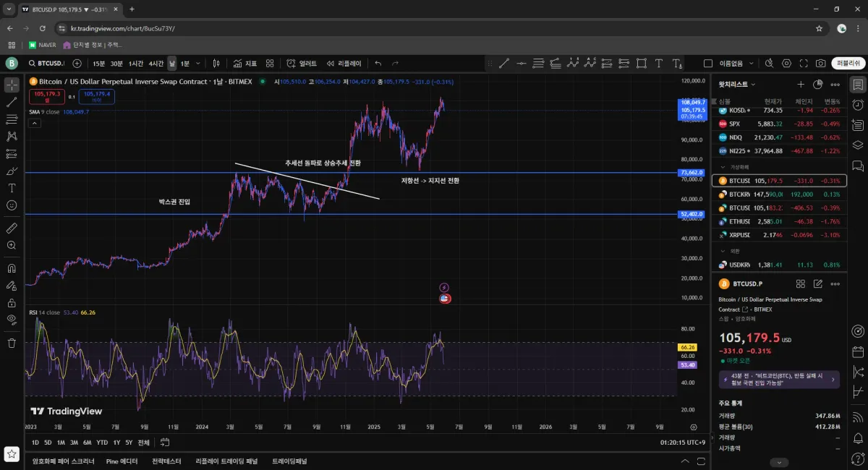Open the Pine 에디터 tab
868x470 pixels.
(x=122, y=461)
